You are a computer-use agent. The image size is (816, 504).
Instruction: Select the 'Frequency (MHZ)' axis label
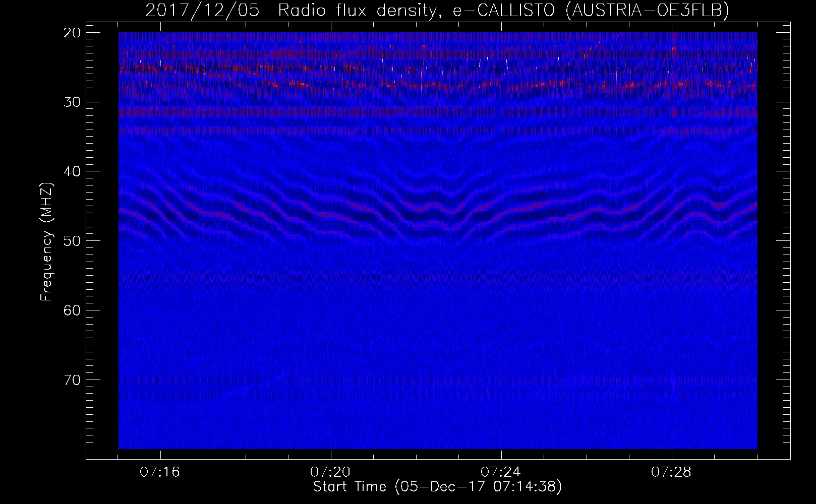(46, 242)
